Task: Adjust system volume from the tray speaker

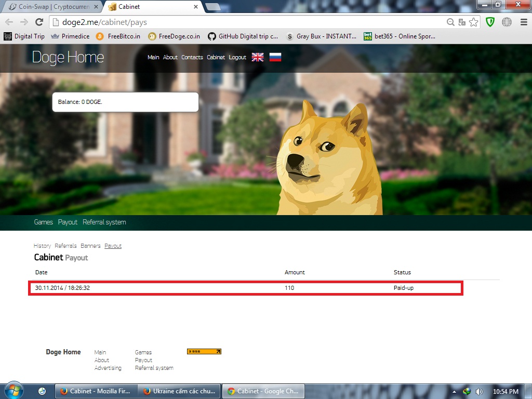Action: click(478, 391)
